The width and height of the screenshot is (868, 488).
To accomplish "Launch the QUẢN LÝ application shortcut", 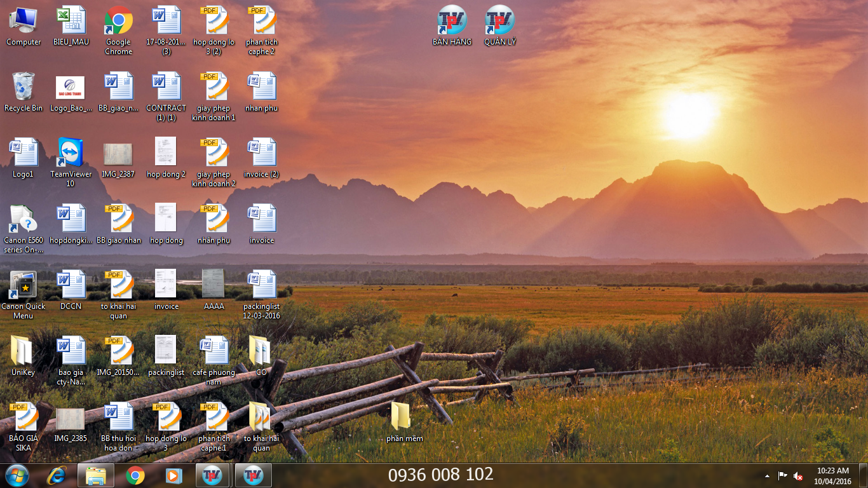I will [x=500, y=26].
